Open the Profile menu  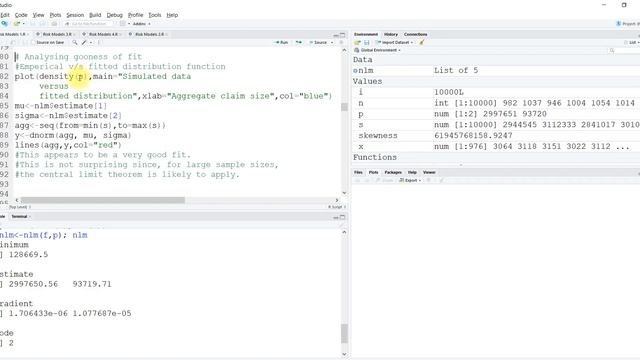tap(136, 15)
